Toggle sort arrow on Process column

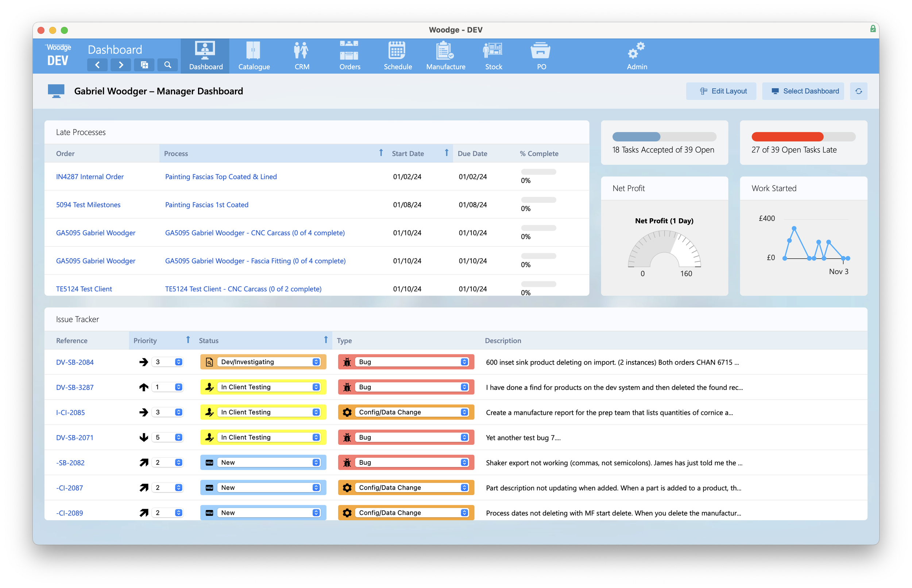click(x=380, y=153)
